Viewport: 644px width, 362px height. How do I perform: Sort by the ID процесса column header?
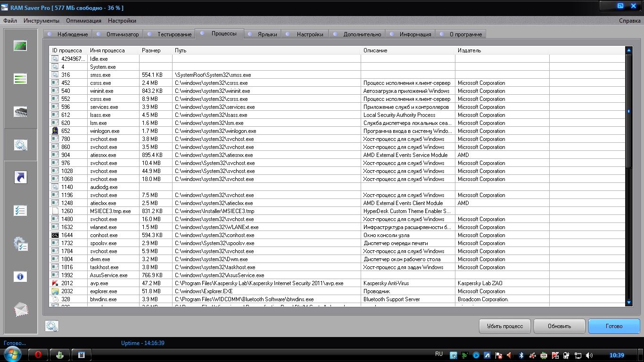(68, 50)
